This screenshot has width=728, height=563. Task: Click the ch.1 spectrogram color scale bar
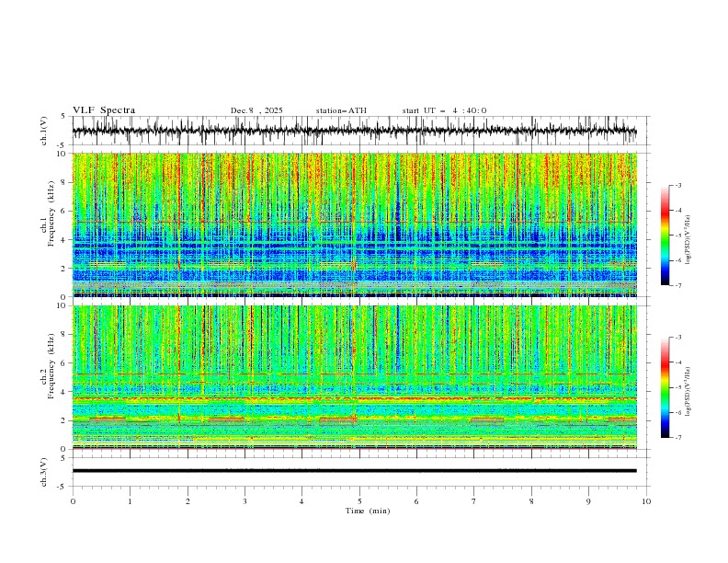pos(665,236)
